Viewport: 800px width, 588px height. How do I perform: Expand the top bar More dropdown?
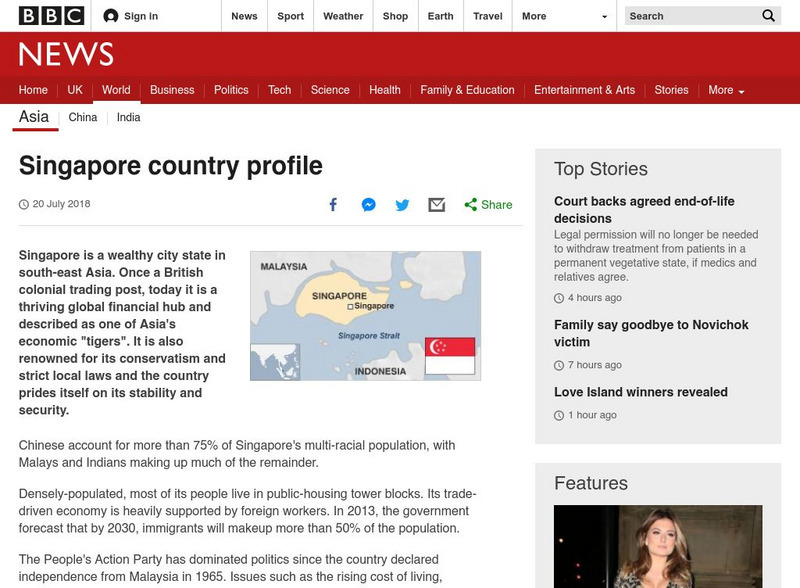[x=564, y=16]
